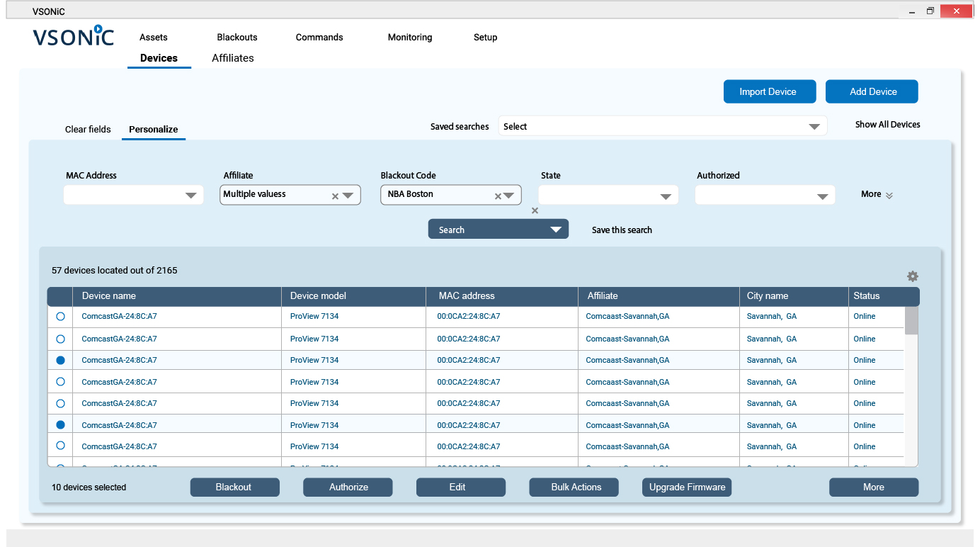
Task: Sort by the Device model column header
Action: [354, 296]
